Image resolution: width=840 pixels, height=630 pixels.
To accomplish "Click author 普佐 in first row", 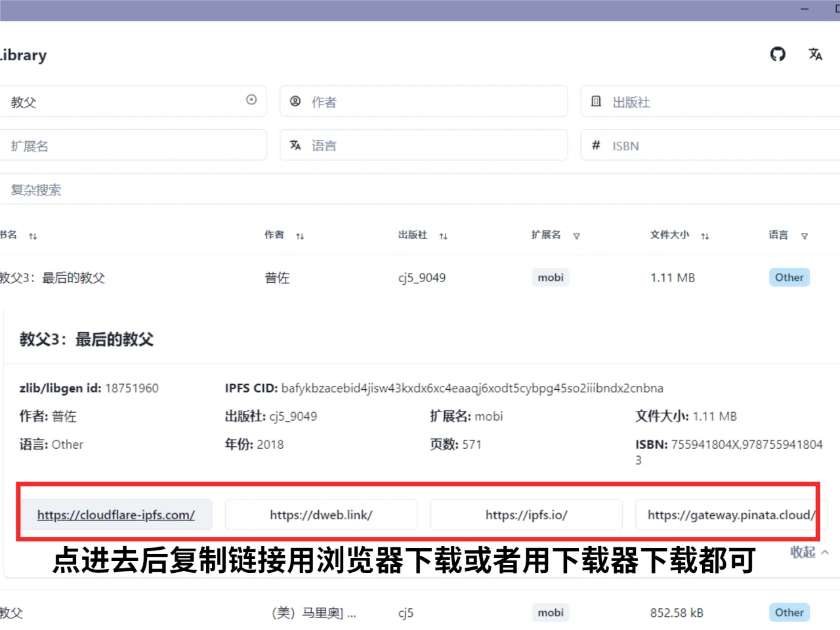I will (x=277, y=278).
